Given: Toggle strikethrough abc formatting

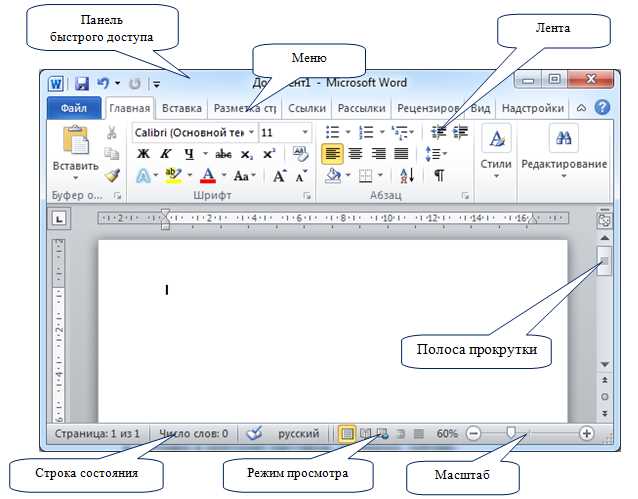Looking at the screenshot, I should click(223, 154).
